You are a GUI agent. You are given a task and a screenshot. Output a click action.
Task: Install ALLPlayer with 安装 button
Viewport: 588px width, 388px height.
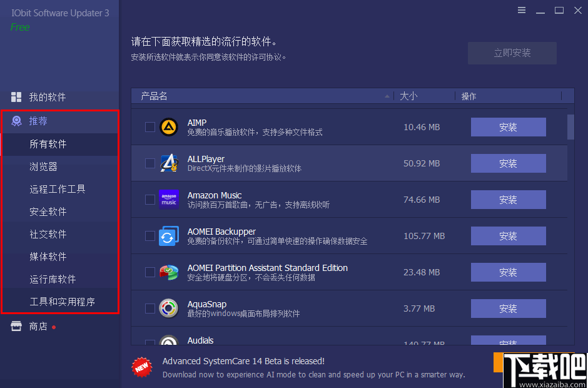tap(508, 163)
